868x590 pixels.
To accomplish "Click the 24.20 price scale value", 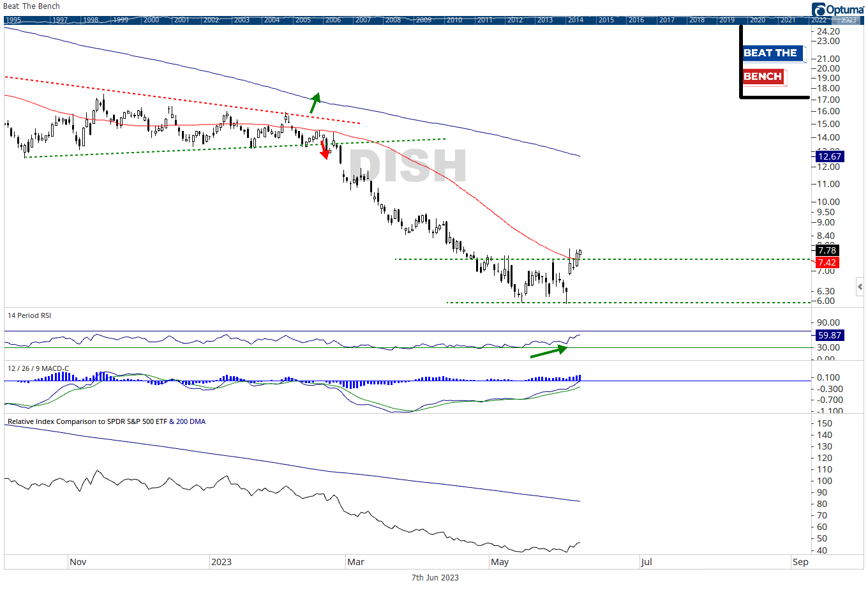I will [x=828, y=31].
